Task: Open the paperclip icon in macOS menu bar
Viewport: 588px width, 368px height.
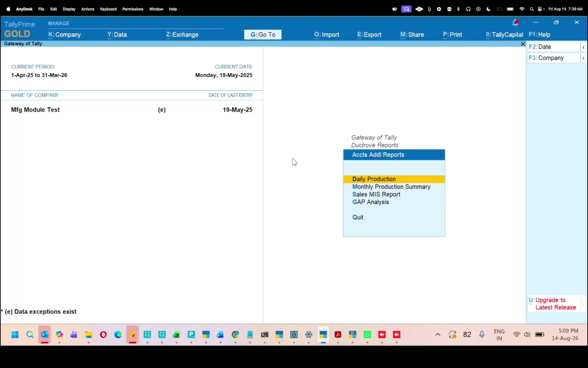Action: (429, 9)
